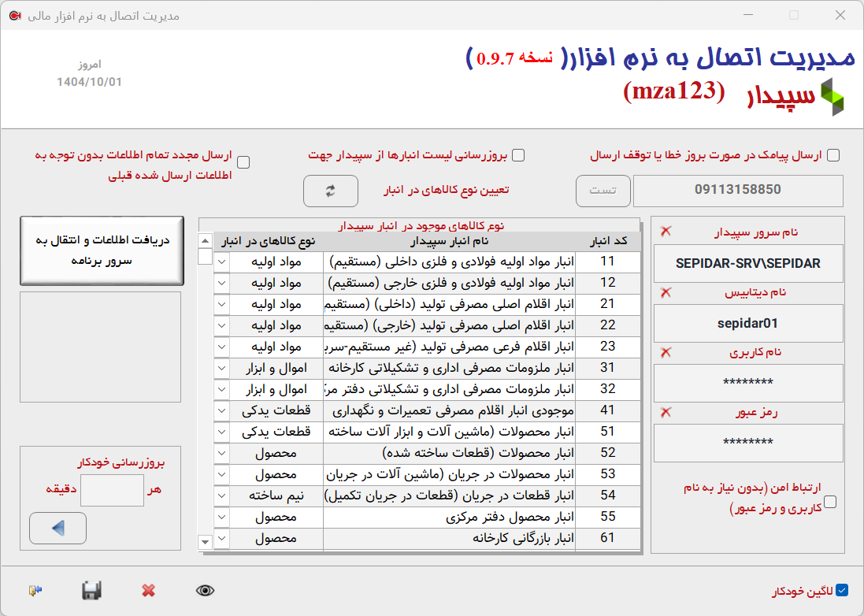Click the refresh warehouses arrows icon
This screenshot has width=864, height=616.
[x=330, y=191]
